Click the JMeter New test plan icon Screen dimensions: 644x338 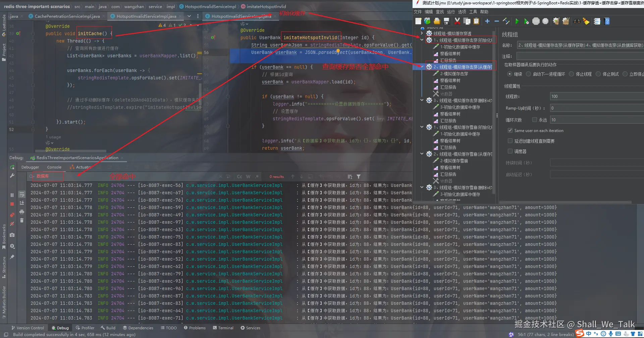[x=418, y=21]
